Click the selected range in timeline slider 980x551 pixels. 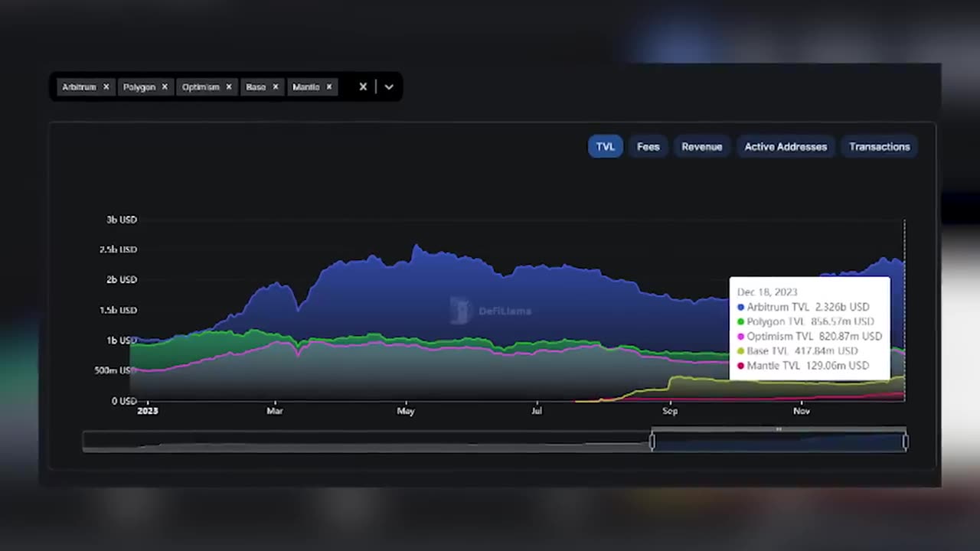click(779, 442)
